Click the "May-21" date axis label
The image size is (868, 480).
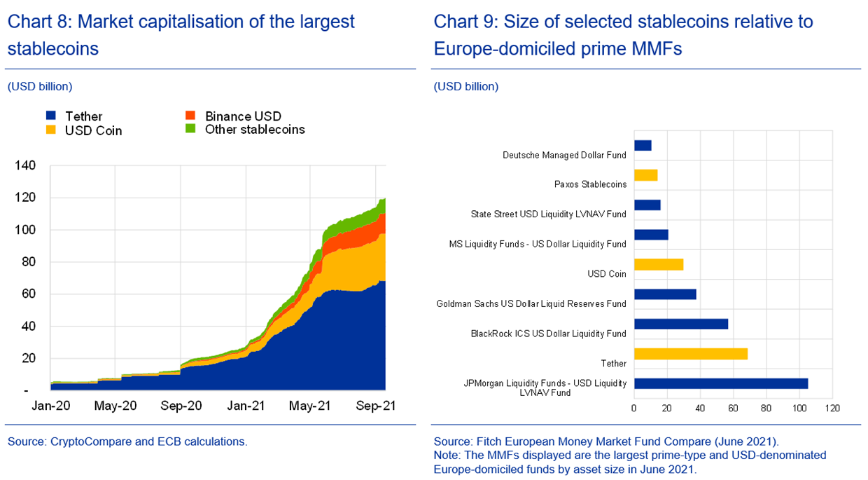pos(311,406)
